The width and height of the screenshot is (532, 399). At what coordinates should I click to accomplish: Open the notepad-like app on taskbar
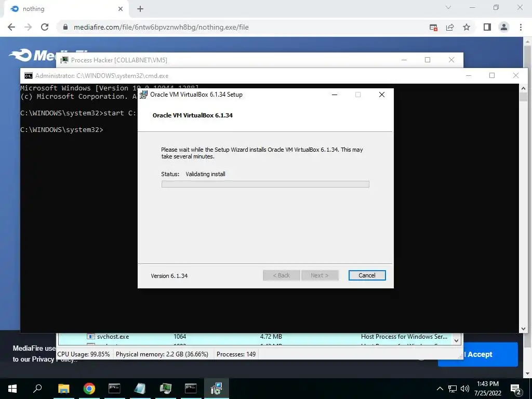click(x=140, y=389)
